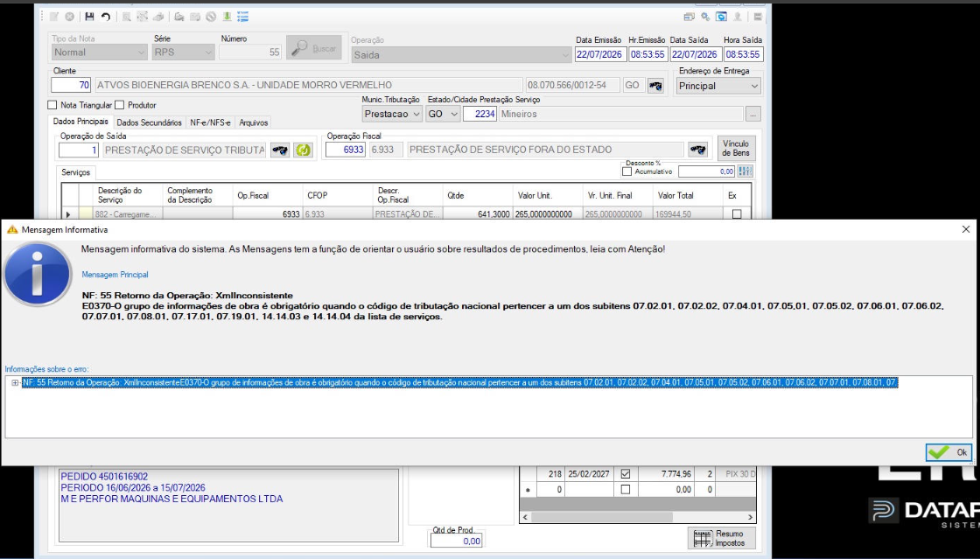Image resolution: width=980 pixels, height=559 pixels.
Task: Click the horizontal scrollbar under payments grid
Action: tap(638, 517)
